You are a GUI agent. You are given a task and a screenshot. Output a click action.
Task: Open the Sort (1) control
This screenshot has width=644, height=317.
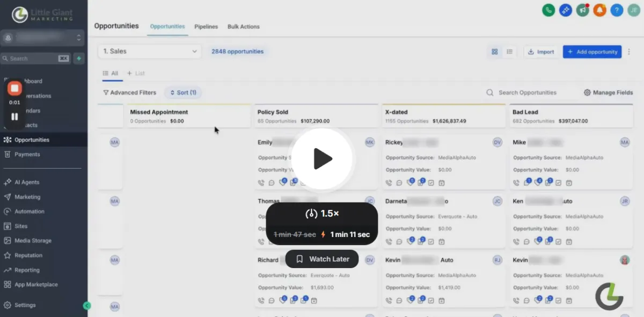(x=183, y=92)
